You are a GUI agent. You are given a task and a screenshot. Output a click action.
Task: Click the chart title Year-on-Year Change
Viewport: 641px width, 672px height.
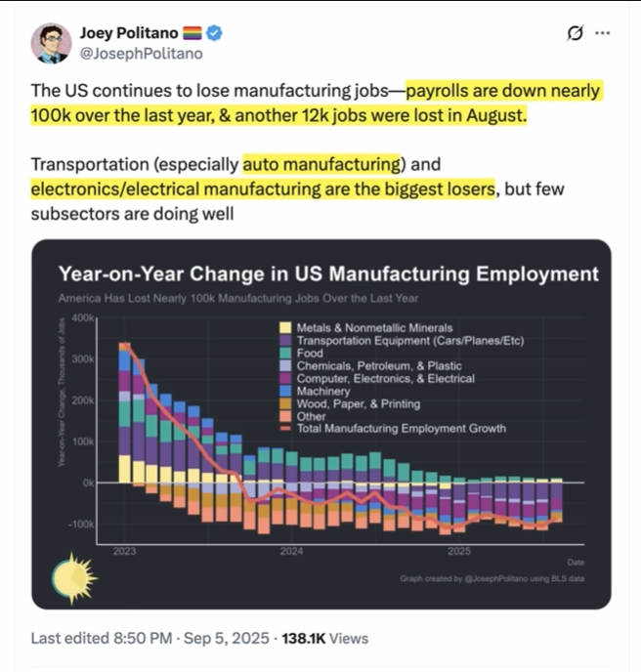pos(328,273)
